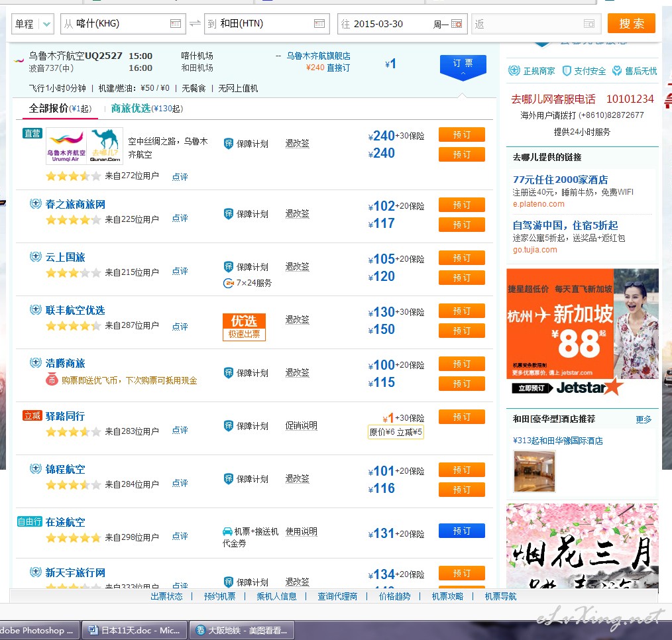This screenshot has width=672, height=640.
Task: Click 预订 for ¥115 浩腾商旅 offer
Action: pyautogui.click(x=461, y=384)
